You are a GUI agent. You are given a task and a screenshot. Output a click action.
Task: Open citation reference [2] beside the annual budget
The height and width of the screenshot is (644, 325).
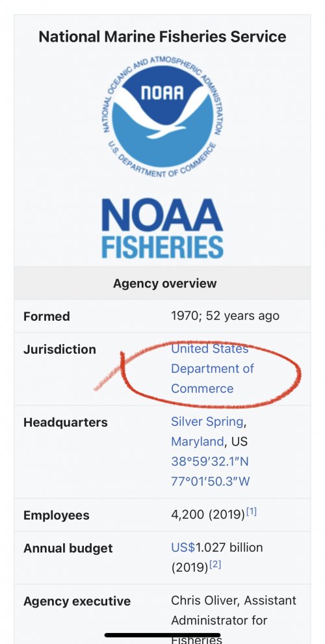(215, 565)
